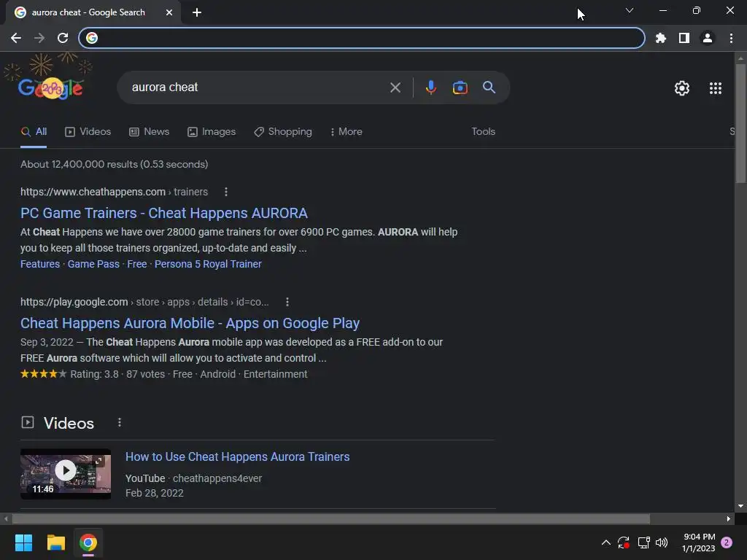Open the Windows Start menu
This screenshot has width=747, height=560.
coord(23,542)
